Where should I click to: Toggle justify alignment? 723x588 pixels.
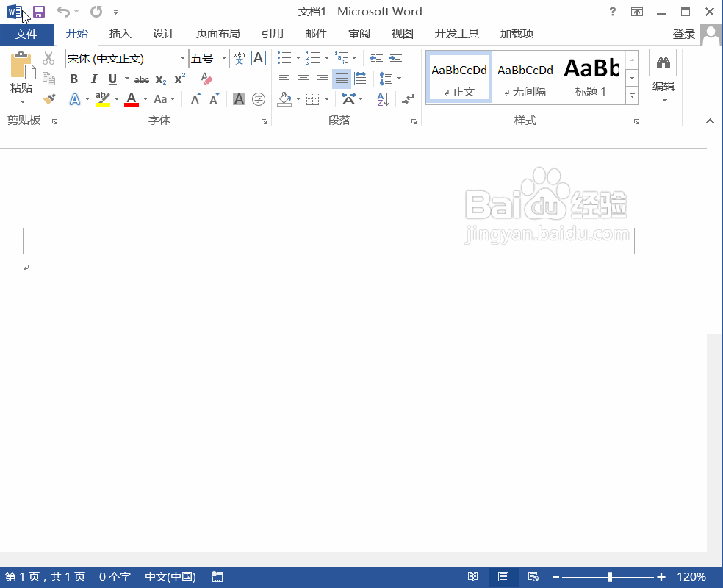click(x=341, y=79)
